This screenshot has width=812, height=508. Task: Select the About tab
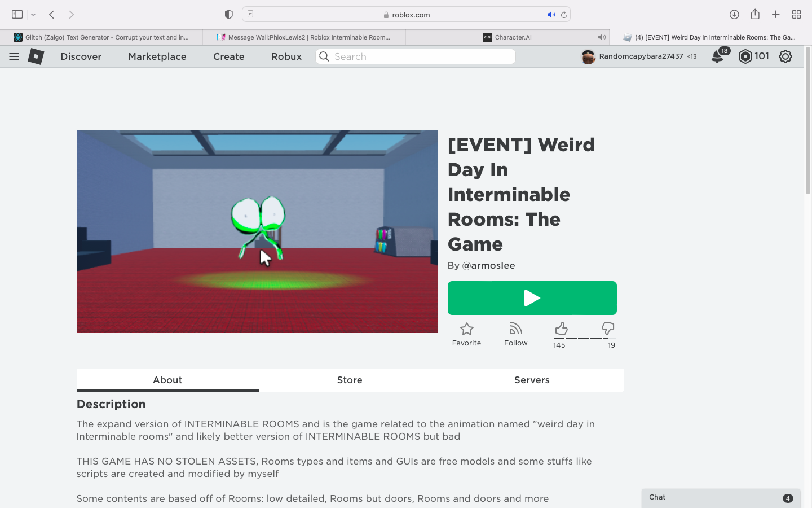pyautogui.click(x=167, y=380)
